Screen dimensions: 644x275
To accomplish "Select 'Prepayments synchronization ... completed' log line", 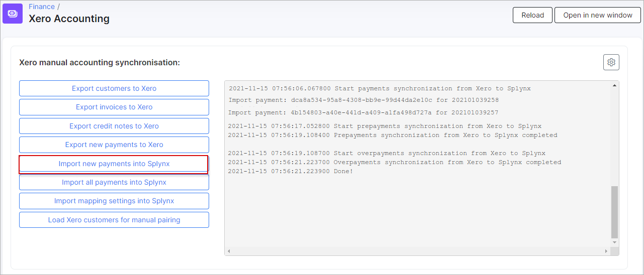I will [x=393, y=135].
